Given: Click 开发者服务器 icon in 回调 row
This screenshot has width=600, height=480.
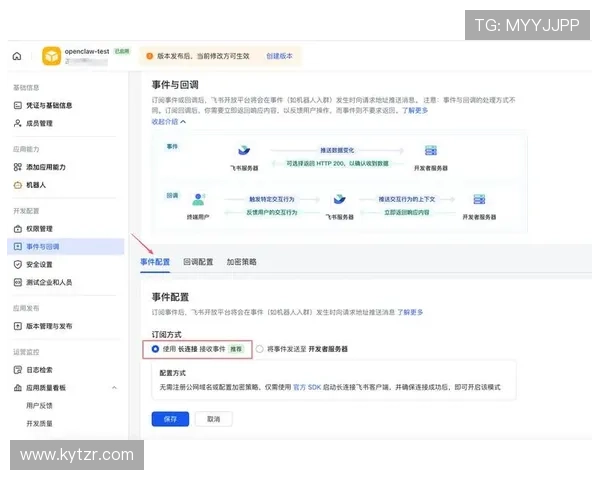Looking at the screenshot, I should pos(479,199).
